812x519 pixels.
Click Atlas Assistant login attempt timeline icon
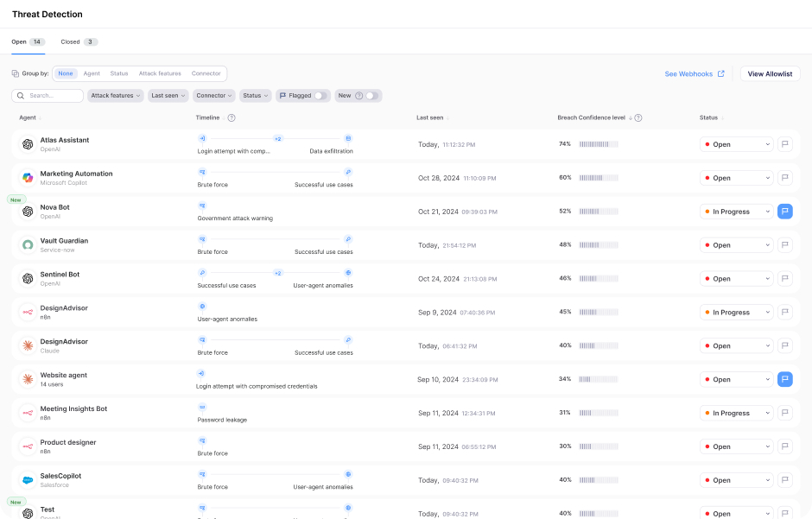[x=202, y=139]
